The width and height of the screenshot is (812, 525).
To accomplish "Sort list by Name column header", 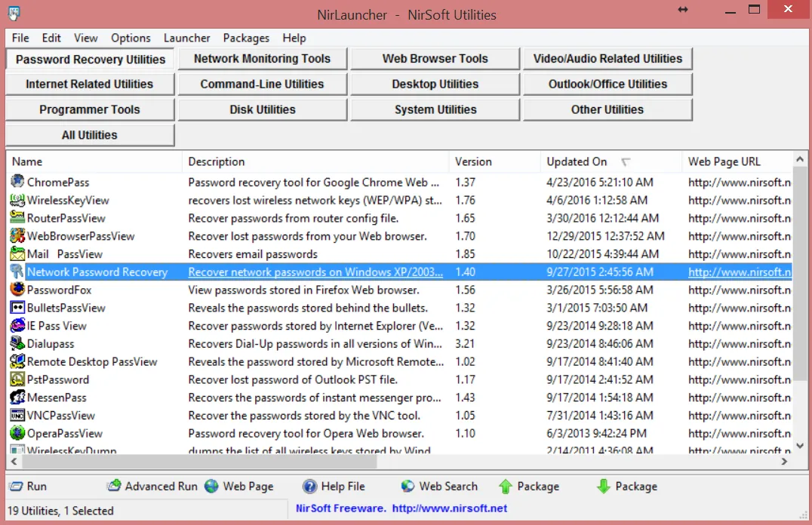I will tap(94, 161).
